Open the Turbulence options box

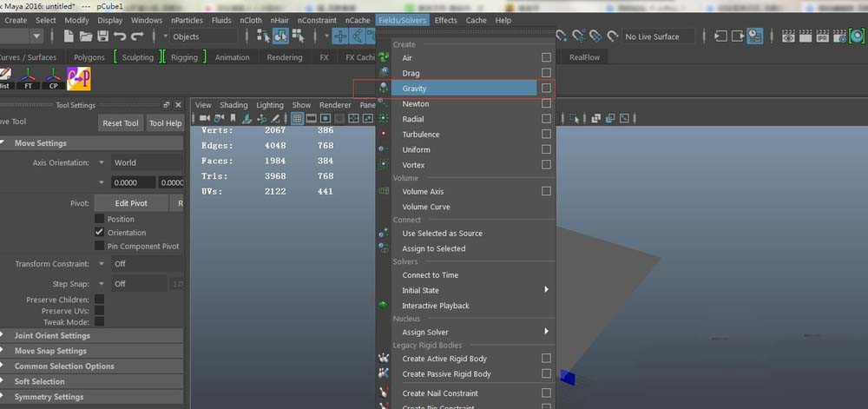point(546,134)
